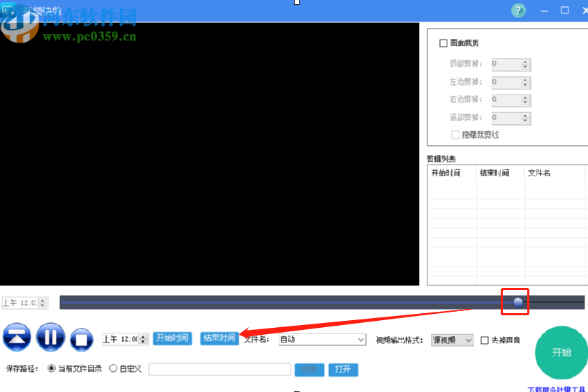Click the current position time spinner arrows

click(43, 303)
